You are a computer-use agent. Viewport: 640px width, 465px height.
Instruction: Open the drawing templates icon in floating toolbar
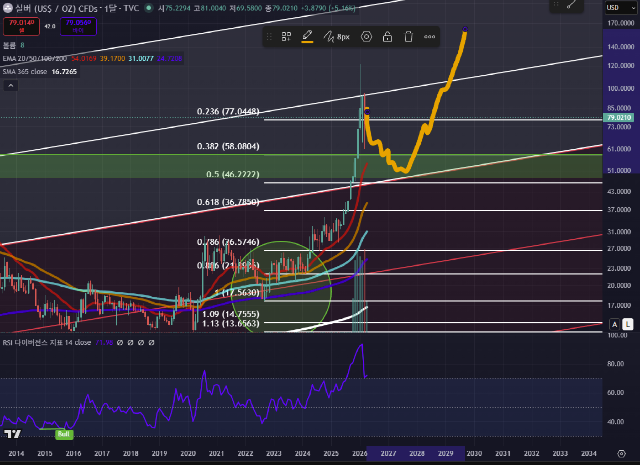[286, 37]
